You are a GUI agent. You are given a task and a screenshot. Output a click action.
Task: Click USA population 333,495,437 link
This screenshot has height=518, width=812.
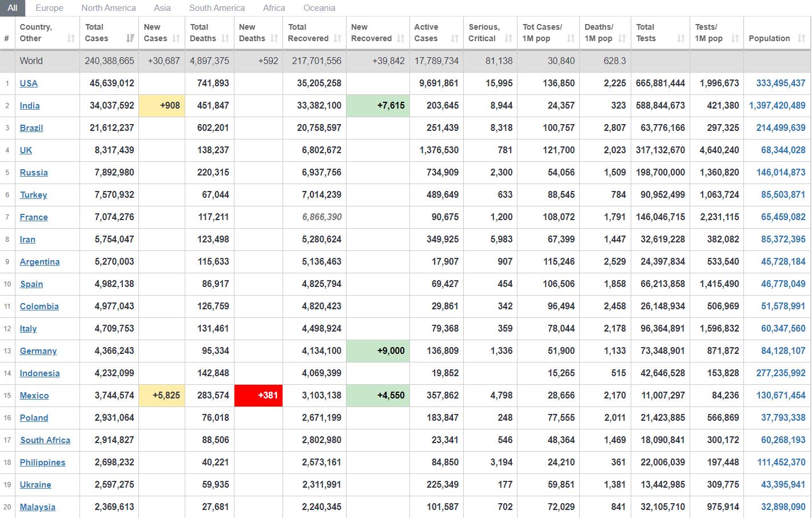point(781,83)
